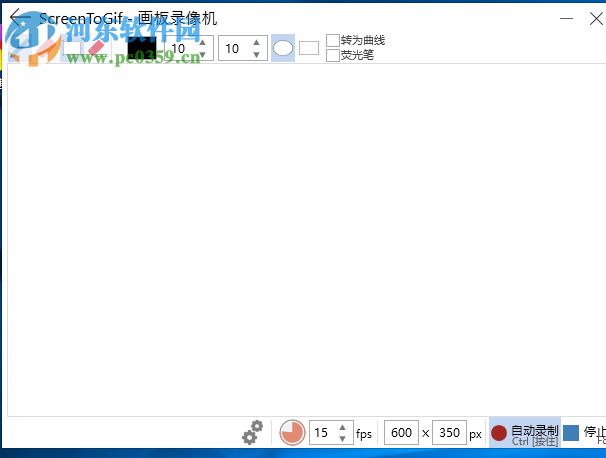Viewport: 606px width, 458px height.
Task: Click the snapshot timer clock icon
Action: [293, 432]
